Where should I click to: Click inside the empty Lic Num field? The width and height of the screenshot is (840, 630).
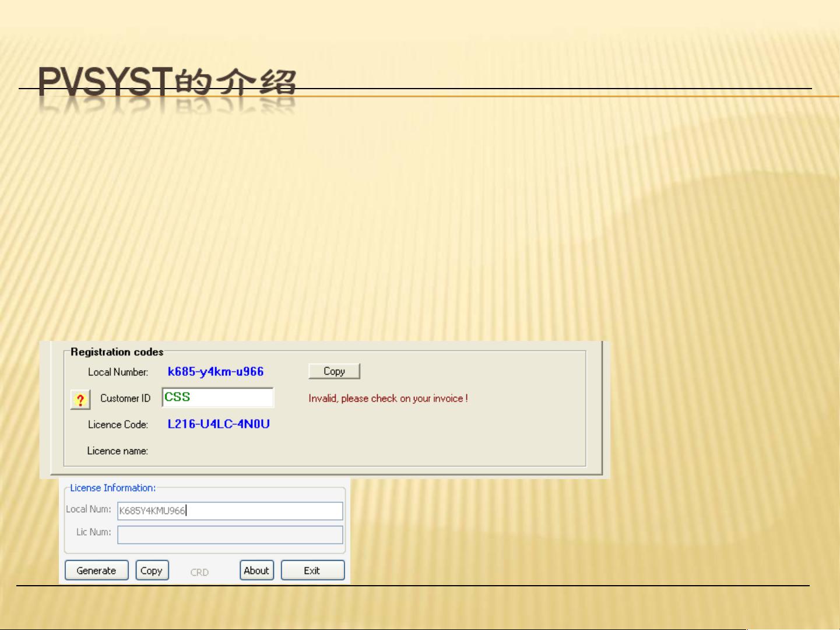[x=230, y=534]
